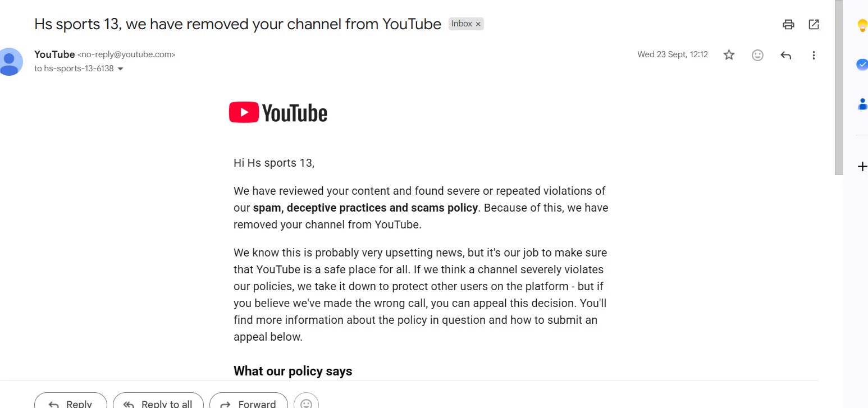Expand recipient details next to hs-sports-13-6138
The width and height of the screenshot is (868, 408).
(x=120, y=69)
